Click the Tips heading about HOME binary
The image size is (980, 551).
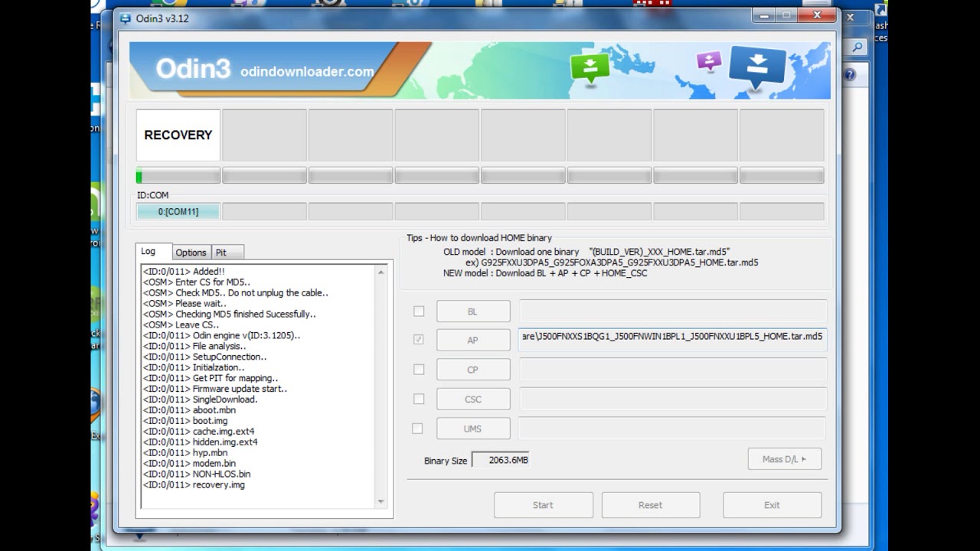(x=479, y=238)
